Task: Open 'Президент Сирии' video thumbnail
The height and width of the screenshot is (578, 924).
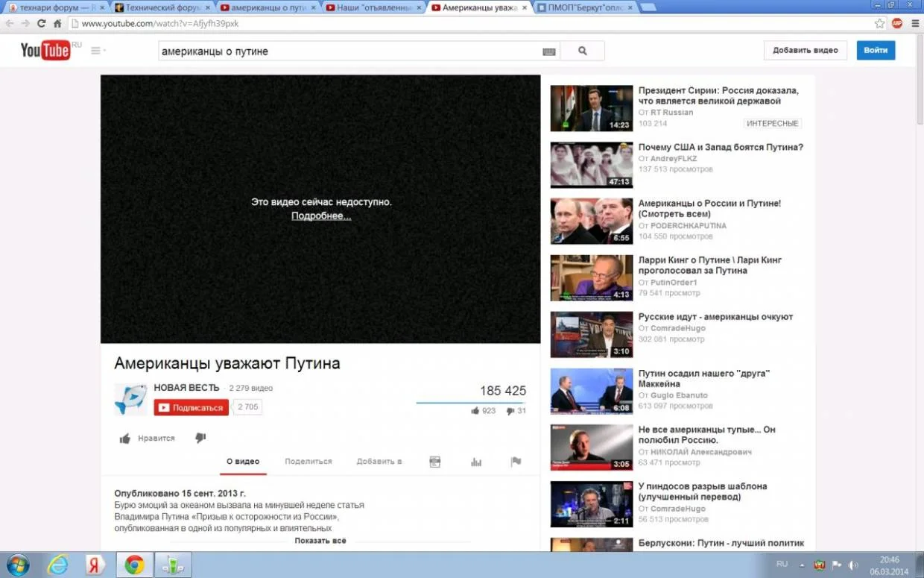Action: click(x=591, y=108)
